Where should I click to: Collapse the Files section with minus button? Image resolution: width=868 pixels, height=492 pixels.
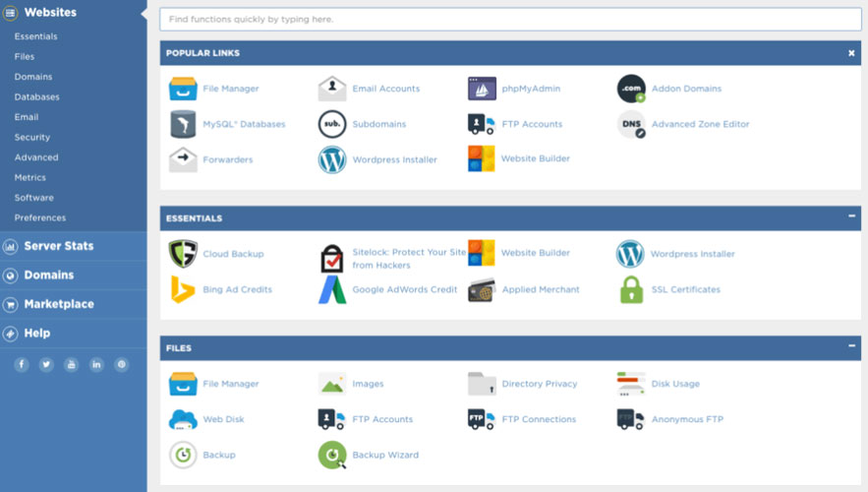pyautogui.click(x=851, y=345)
